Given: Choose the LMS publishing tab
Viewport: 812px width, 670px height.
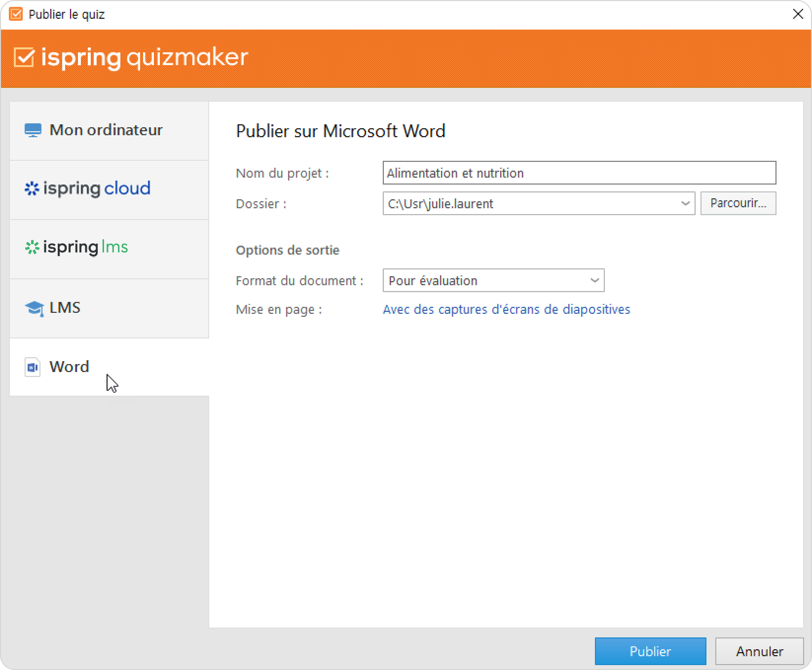Looking at the screenshot, I should click(x=65, y=308).
